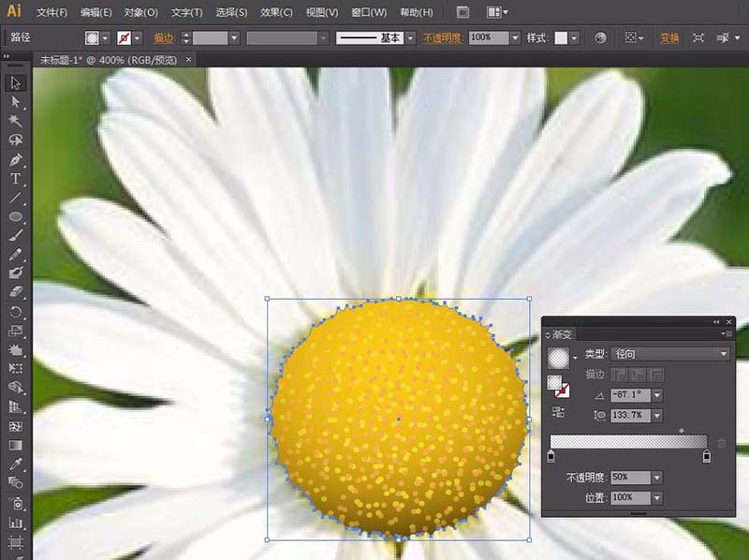Click the reverse gradient icon

tap(558, 412)
